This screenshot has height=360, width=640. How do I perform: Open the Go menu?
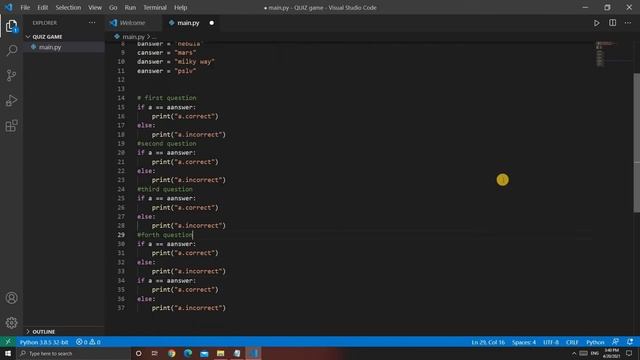[113, 7]
